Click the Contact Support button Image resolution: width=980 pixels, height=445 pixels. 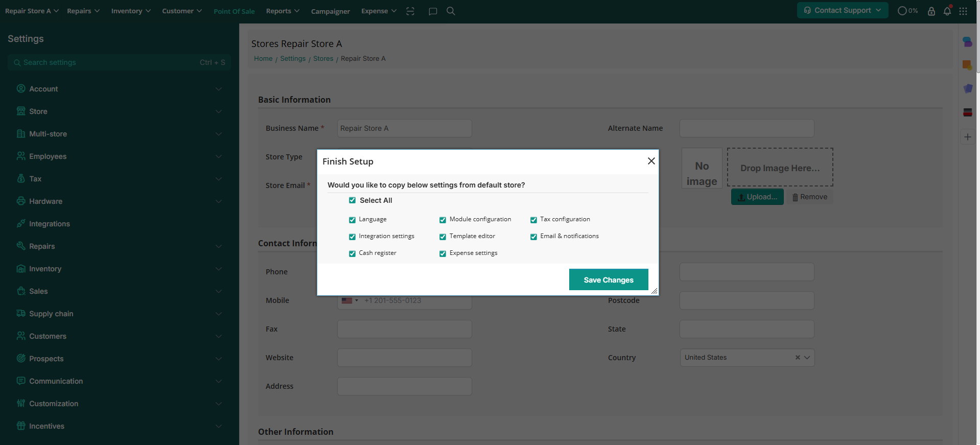[842, 10]
